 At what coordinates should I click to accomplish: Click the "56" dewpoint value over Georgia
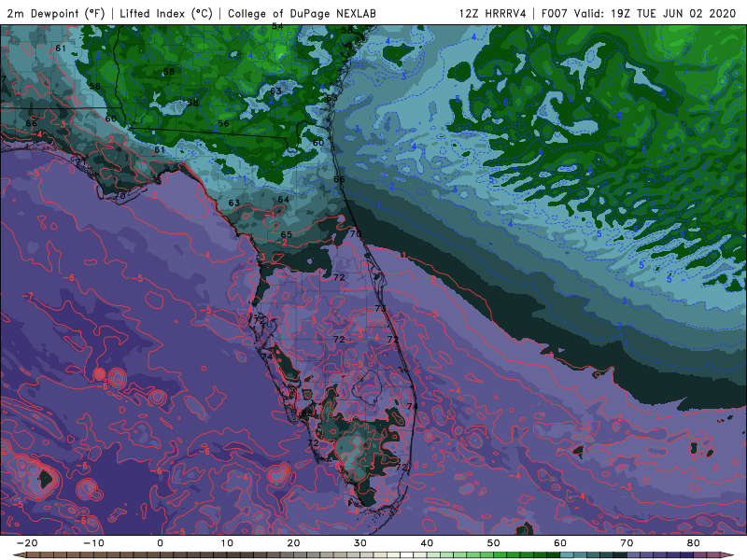click(223, 123)
